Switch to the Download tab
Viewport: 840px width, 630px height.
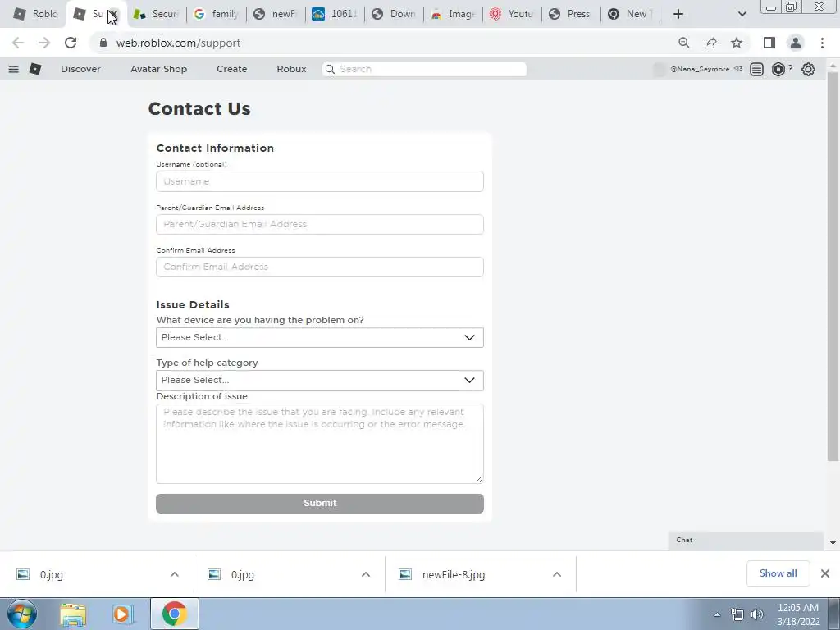[x=393, y=14]
